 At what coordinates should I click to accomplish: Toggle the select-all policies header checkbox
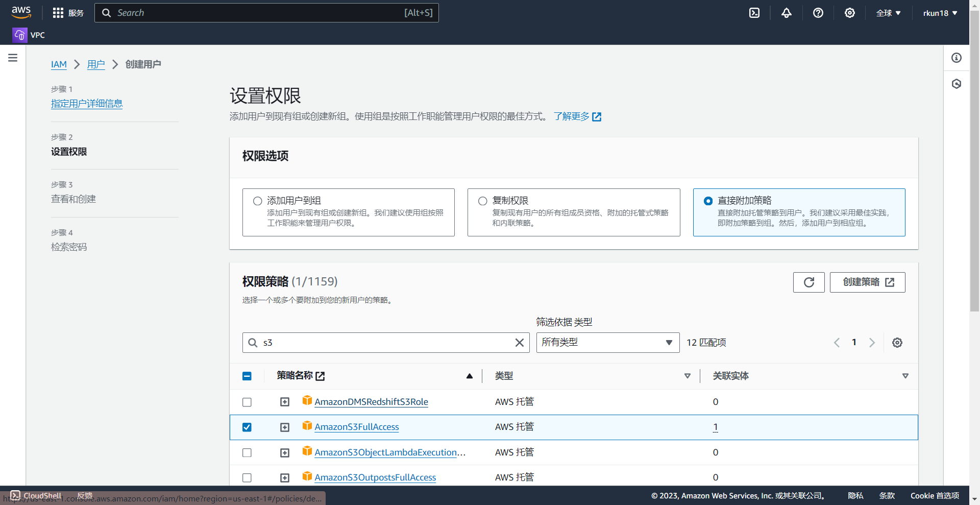[x=247, y=376]
